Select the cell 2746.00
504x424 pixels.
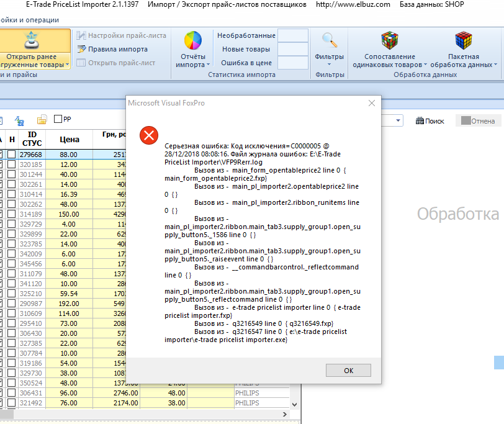click(116, 393)
